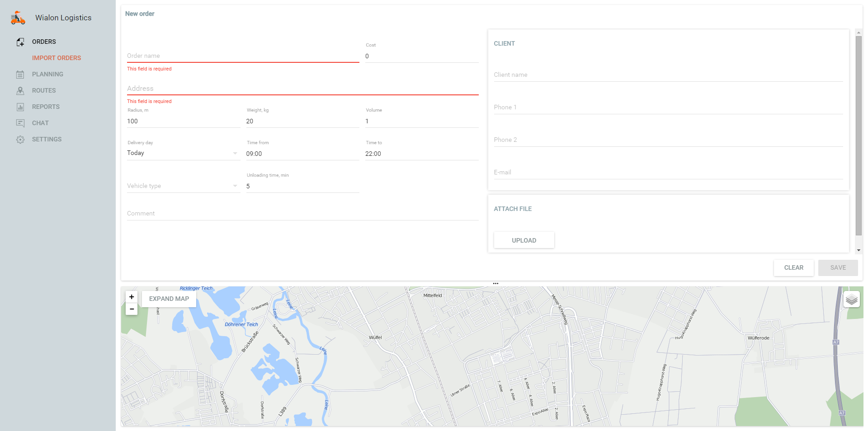Click the scrollbar down arrow
The width and height of the screenshot is (868, 431).
pyautogui.click(x=859, y=250)
